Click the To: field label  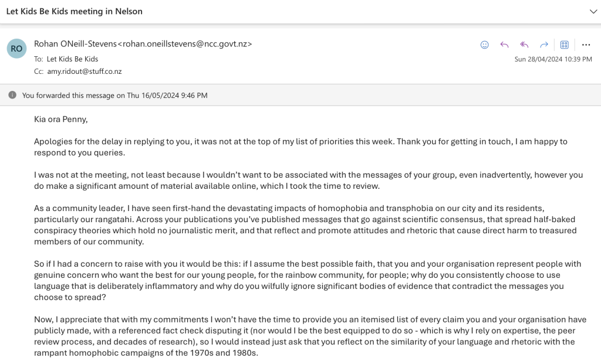38,59
